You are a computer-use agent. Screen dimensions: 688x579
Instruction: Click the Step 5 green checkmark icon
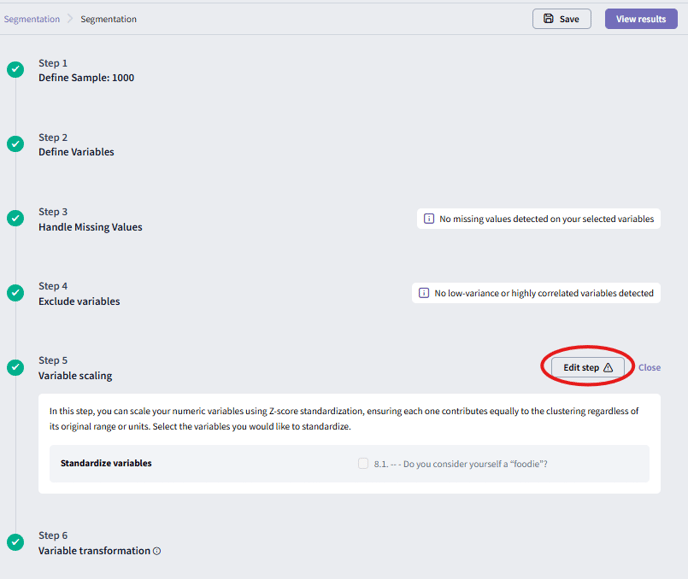pos(15,367)
